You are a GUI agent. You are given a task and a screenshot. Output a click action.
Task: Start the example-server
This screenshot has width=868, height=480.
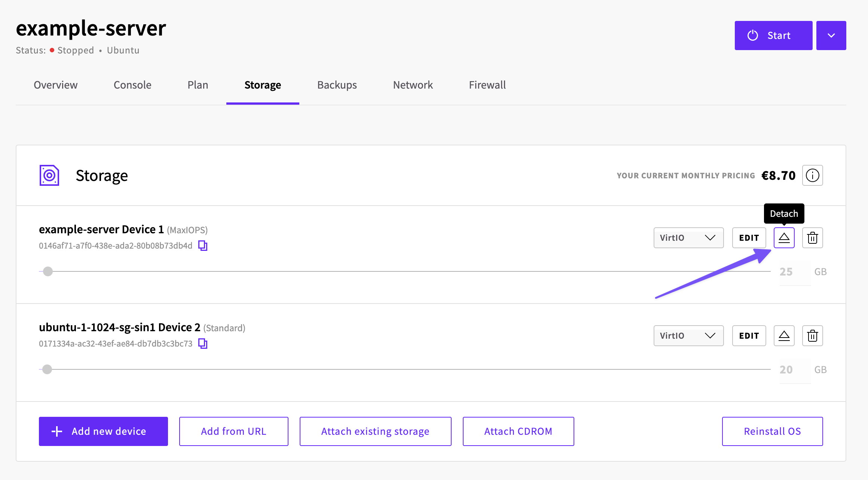coord(773,36)
